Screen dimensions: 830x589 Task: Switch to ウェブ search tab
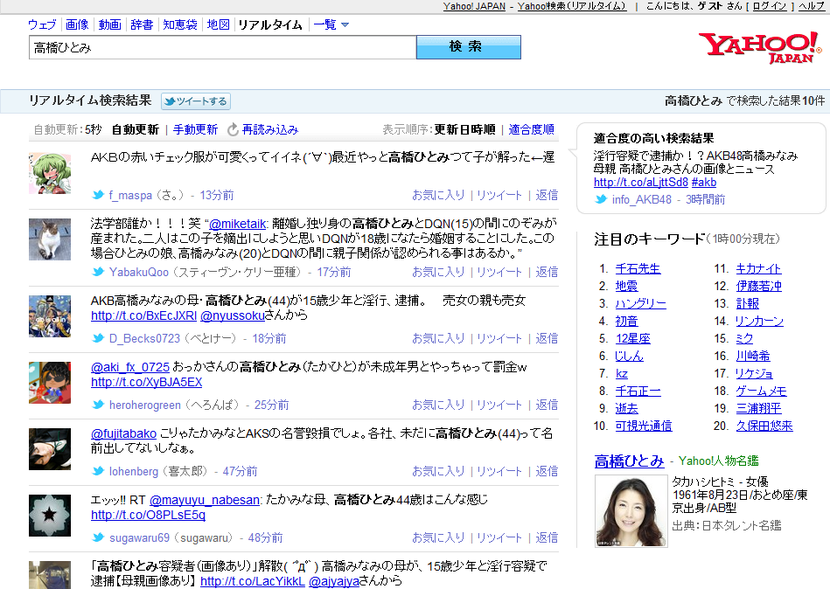click(x=42, y=25)
